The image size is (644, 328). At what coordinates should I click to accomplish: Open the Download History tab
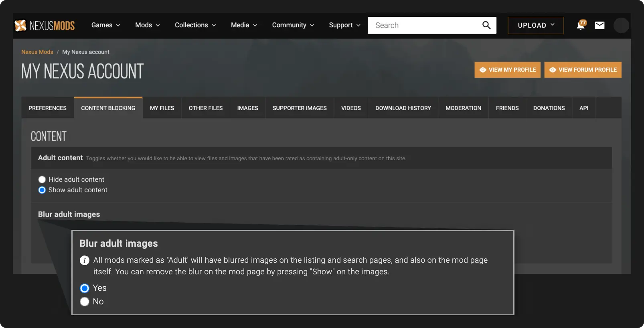tap(403, 108)
